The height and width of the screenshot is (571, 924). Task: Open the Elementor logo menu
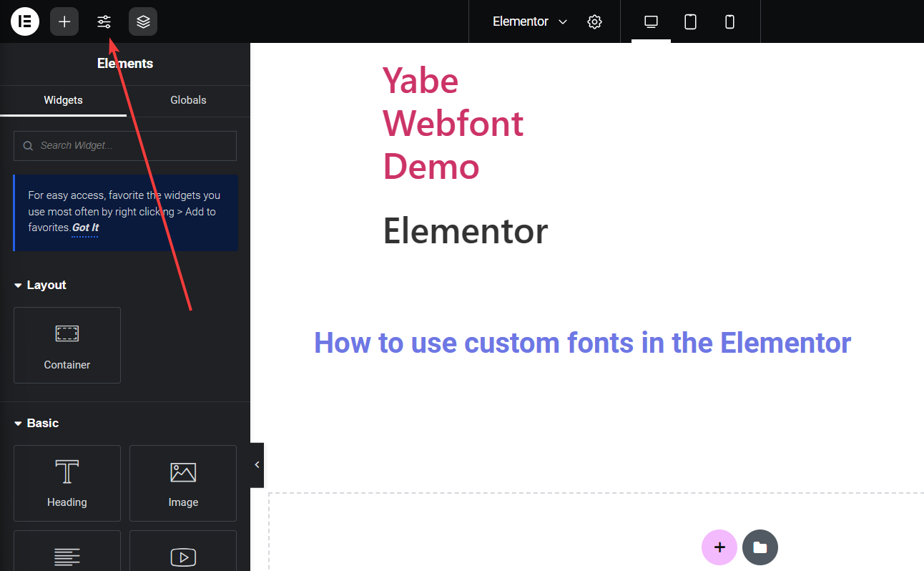[25, 21]
